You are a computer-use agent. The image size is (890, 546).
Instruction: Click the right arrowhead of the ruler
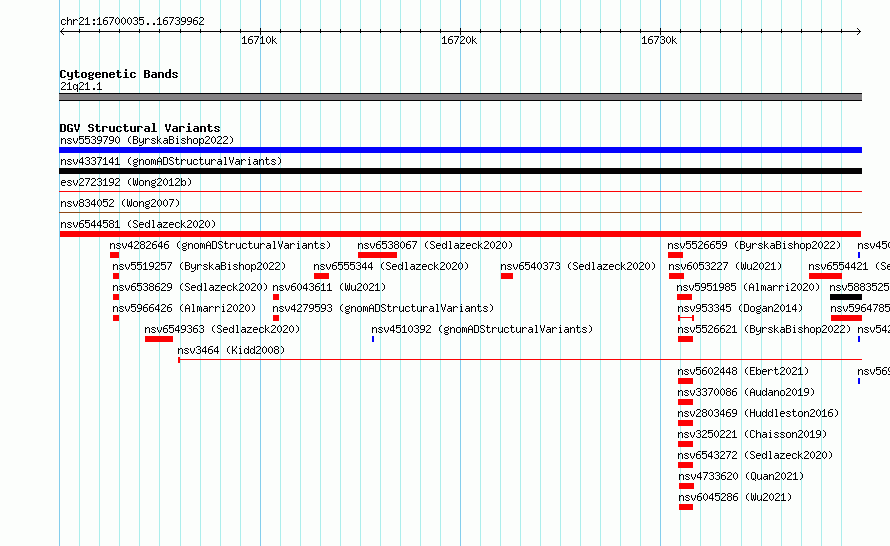point(859,32)
